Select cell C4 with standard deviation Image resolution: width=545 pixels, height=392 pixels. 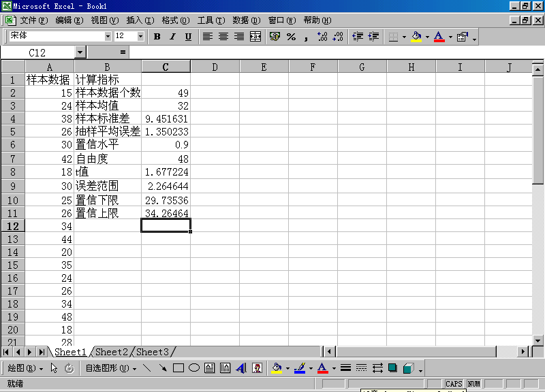point(166,118)
